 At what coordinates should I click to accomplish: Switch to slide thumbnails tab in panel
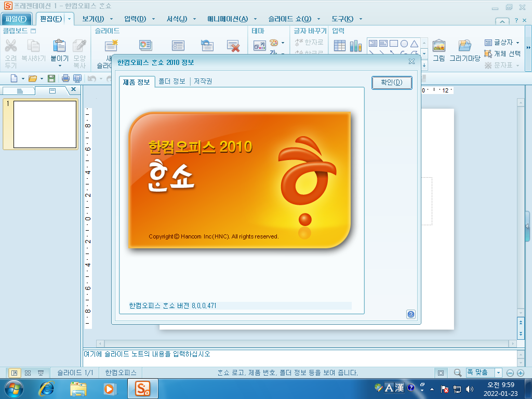[52, 90]
